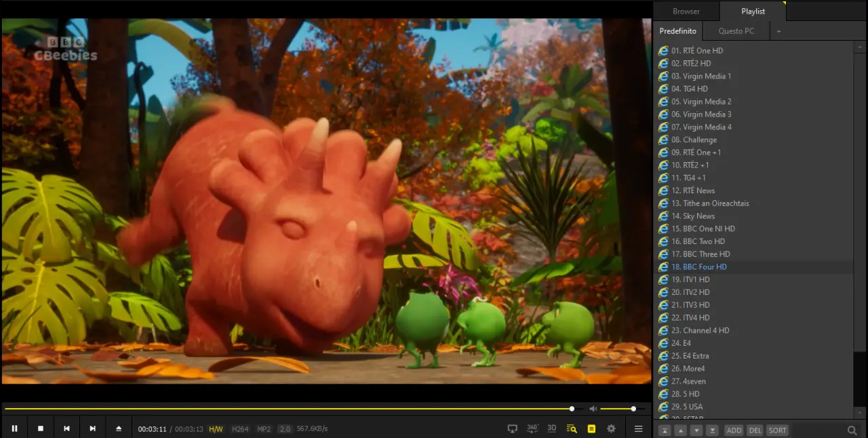868x438 pixels.
Task: Select 10. RTÉ2 +1 entry
Action: point(754,165)
